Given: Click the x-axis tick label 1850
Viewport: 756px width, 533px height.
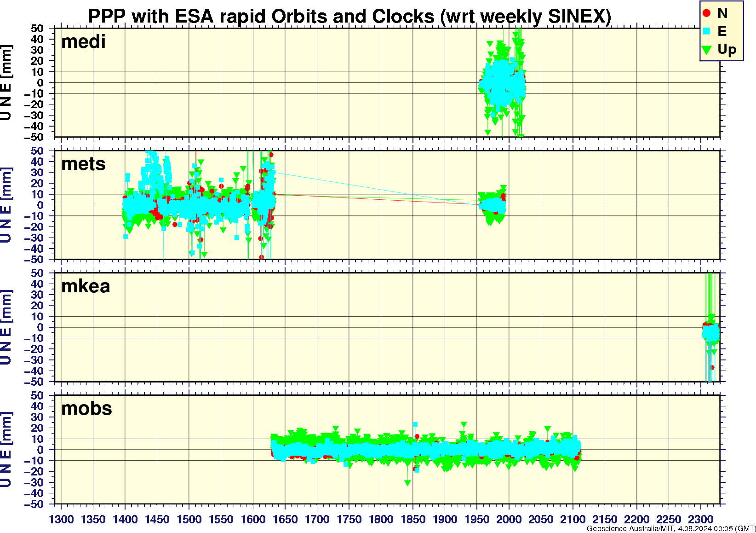Looking at the screenshot, I should (x=413, y=520).
